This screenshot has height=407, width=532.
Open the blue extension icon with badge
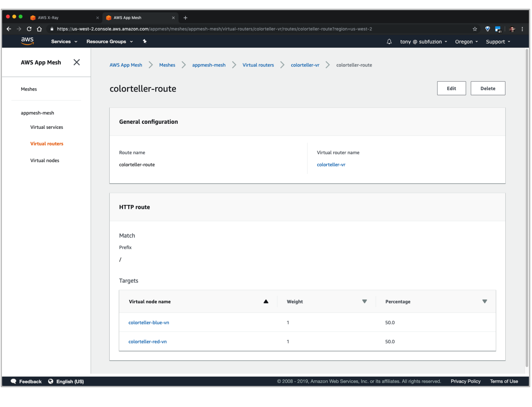(x=498, y=29)
